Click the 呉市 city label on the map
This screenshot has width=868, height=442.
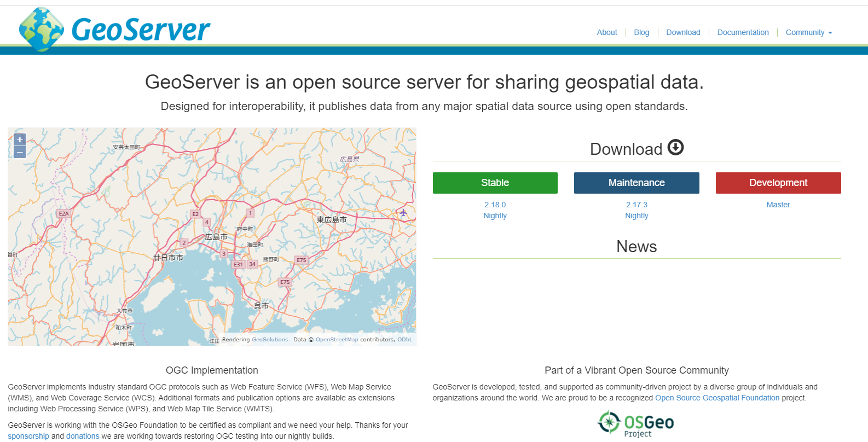261,306
